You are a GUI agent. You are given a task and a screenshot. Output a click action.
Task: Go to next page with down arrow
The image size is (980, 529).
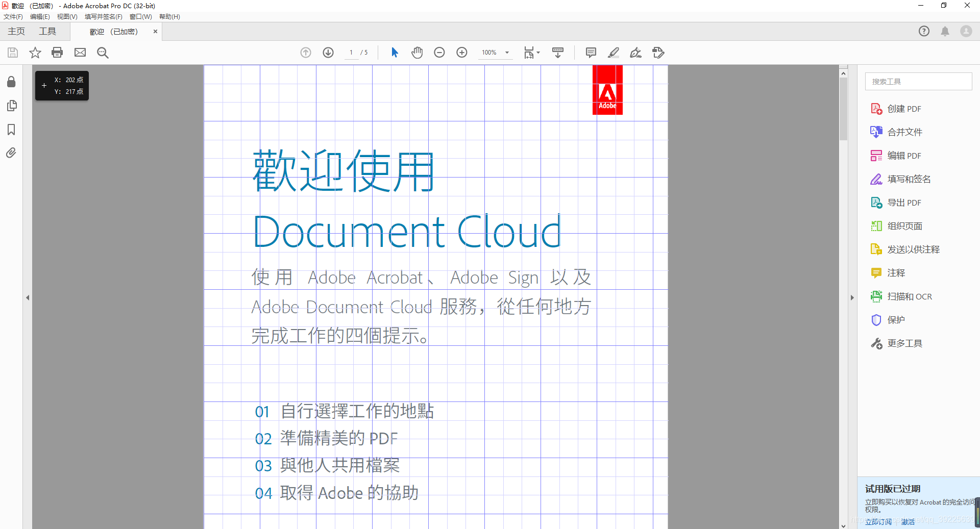(x=328, y=53)
